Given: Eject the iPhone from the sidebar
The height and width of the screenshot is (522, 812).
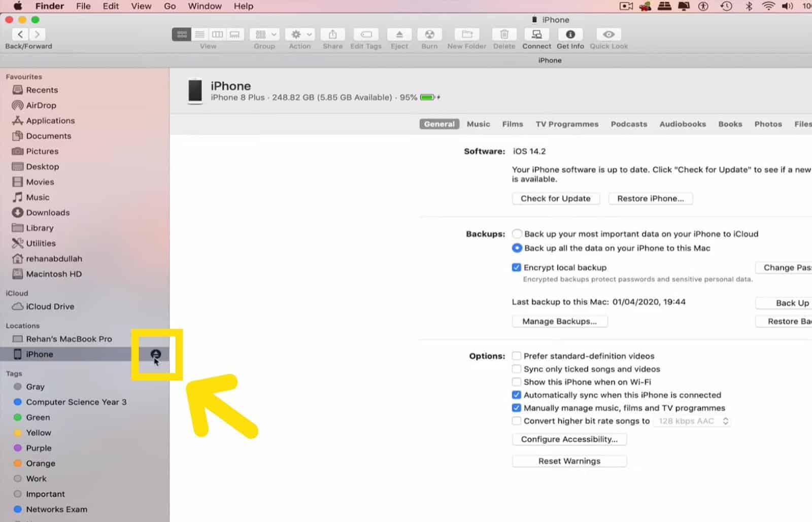Looking at the screenshot, I should point(156,354).
